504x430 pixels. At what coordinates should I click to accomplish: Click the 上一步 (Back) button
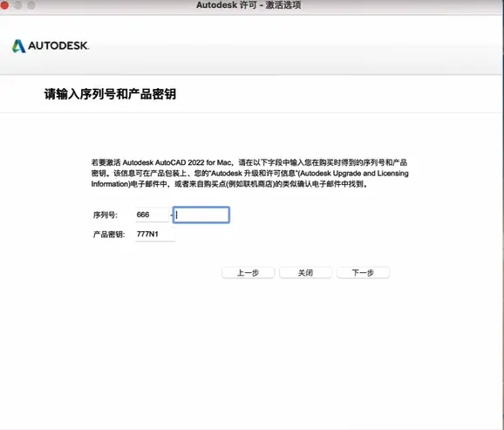tap(249, 273)
